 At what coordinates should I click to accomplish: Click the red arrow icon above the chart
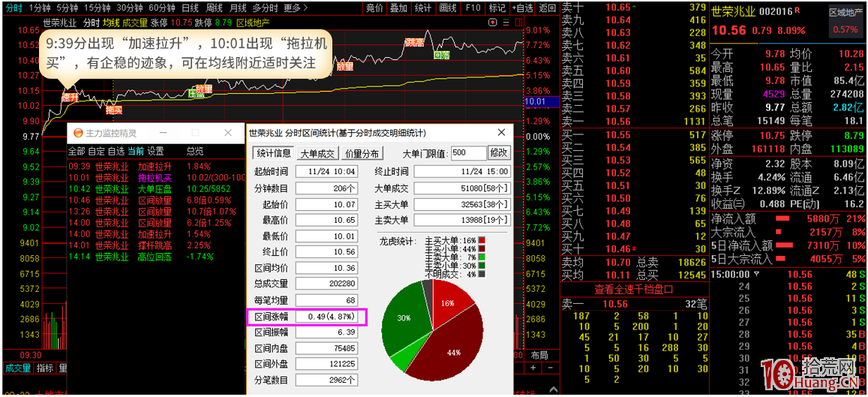pyautogui.click(x=493, y=23)
